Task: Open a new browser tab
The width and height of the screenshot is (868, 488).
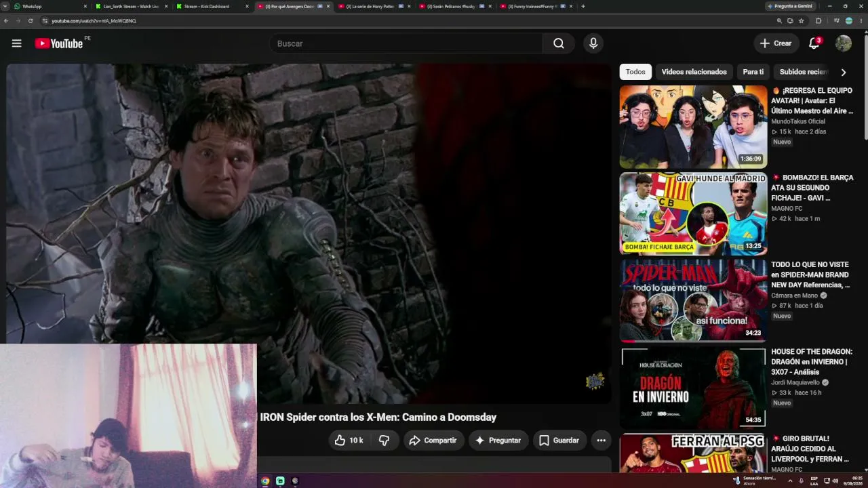Action: pos(583,6)
